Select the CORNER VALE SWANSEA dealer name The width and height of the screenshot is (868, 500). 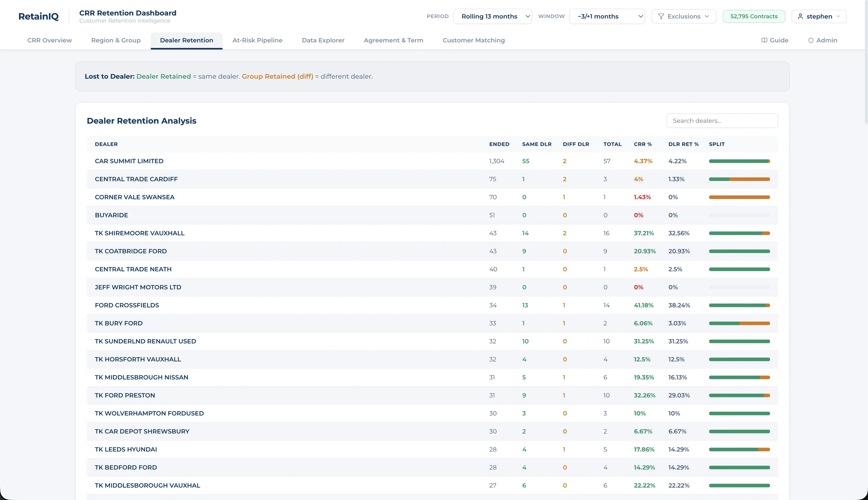pyautogui.click(x=135, y=197)
